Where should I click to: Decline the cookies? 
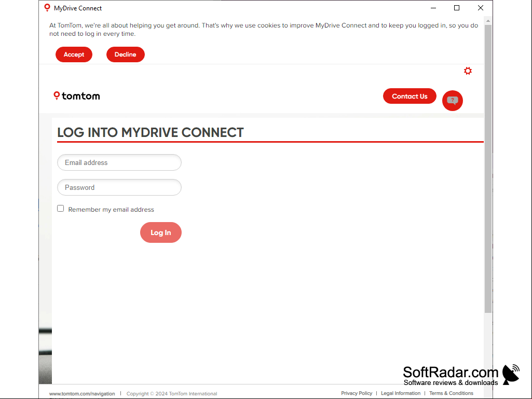(126, 54)
